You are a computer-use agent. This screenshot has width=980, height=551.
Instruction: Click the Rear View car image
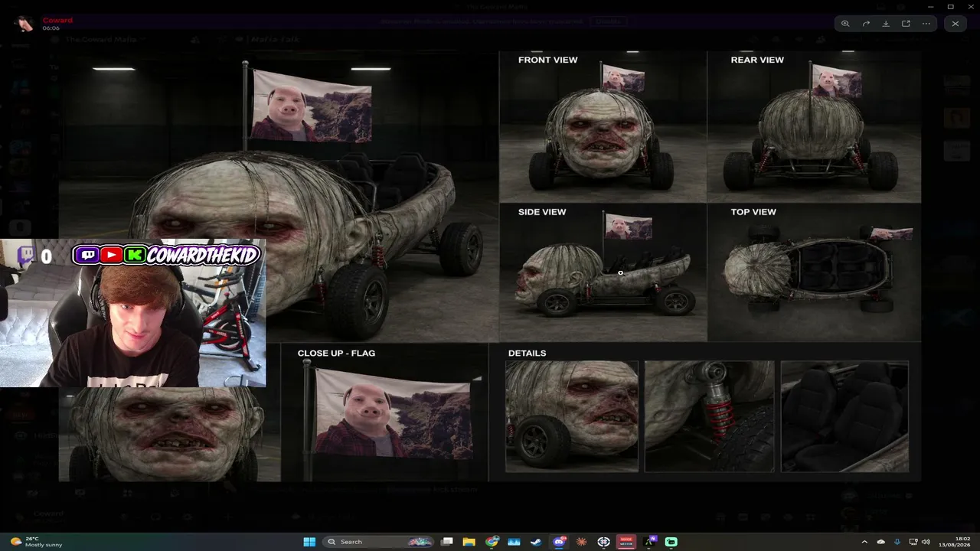(x=814, y=127)
